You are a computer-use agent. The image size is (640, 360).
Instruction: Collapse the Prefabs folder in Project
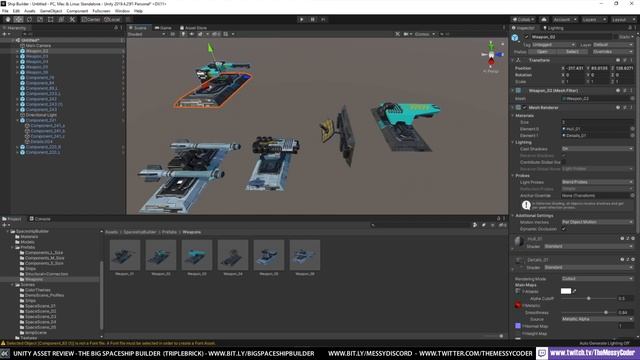[13, 247]
